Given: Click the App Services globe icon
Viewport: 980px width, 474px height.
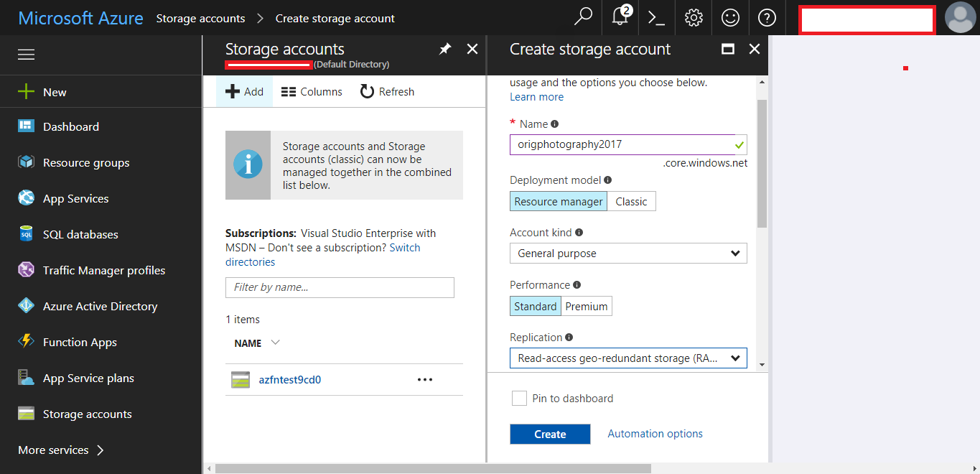Looking at the screenshot, I should click(26, 198).
